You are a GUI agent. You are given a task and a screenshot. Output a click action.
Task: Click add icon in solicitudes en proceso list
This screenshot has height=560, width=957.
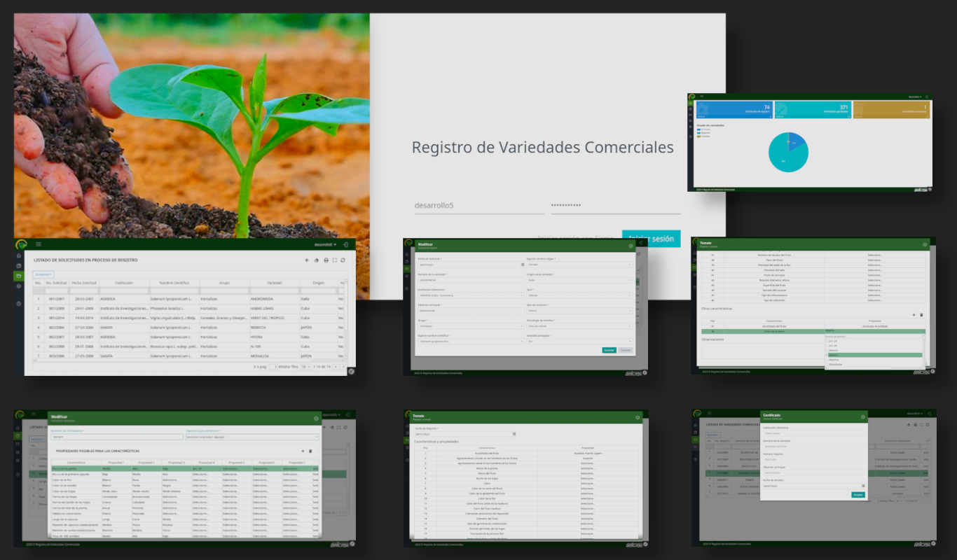tap(306, 260)
